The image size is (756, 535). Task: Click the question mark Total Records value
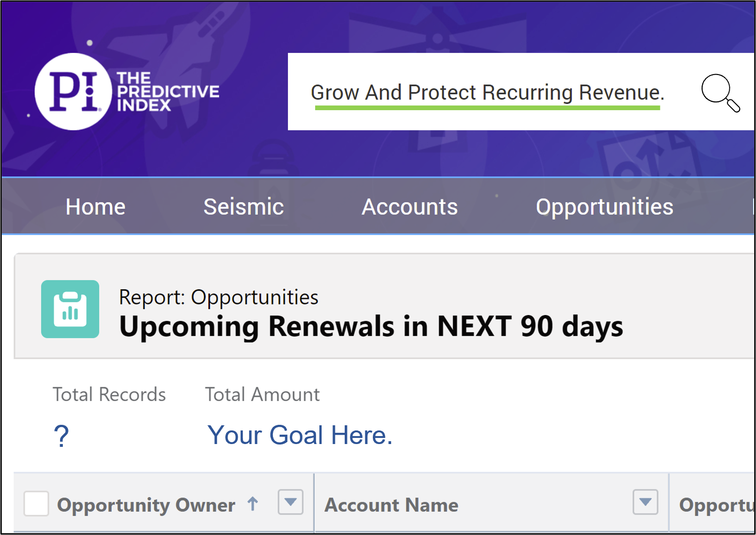pos(61,436)
